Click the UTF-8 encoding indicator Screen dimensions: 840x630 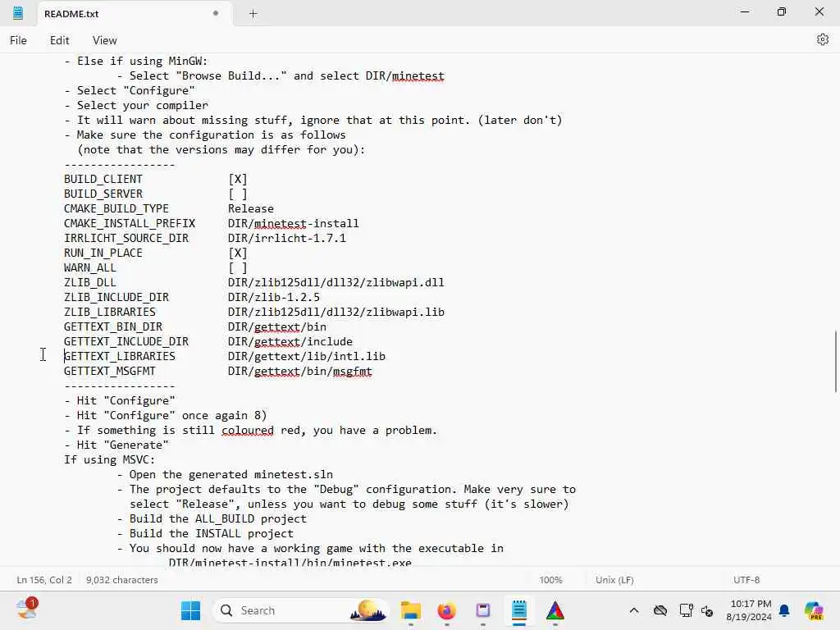[x=746, y=580]
